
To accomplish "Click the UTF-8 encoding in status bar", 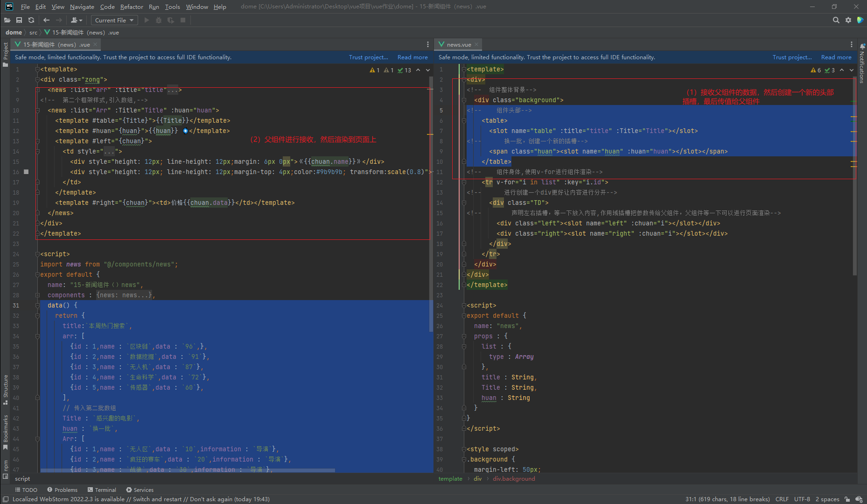I will click(x=802, y=499).
